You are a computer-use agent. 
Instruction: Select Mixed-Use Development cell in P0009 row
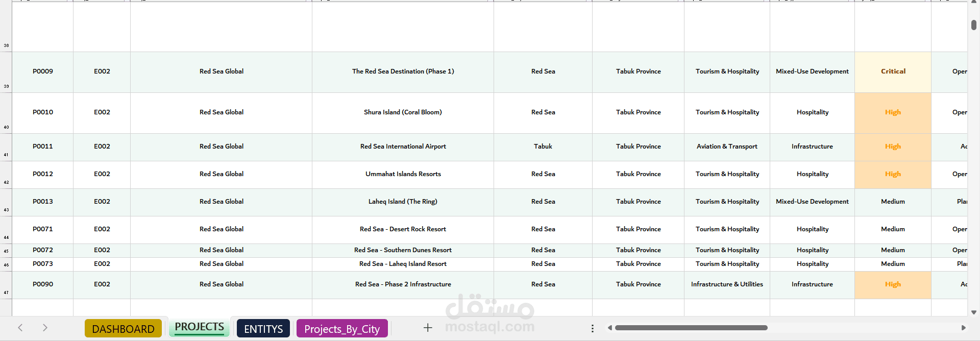tap(812, 72)
